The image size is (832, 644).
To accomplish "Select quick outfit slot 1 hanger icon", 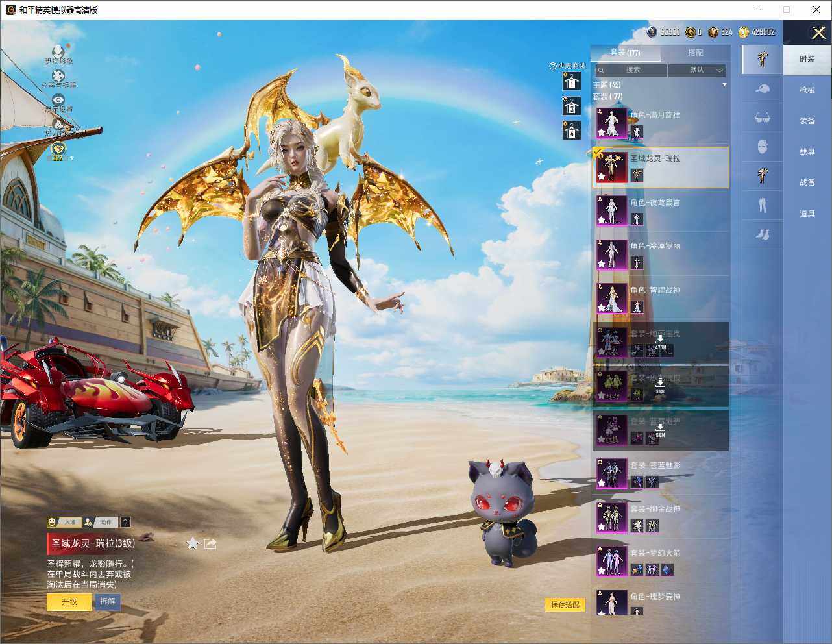I will (x=571, y=81).
